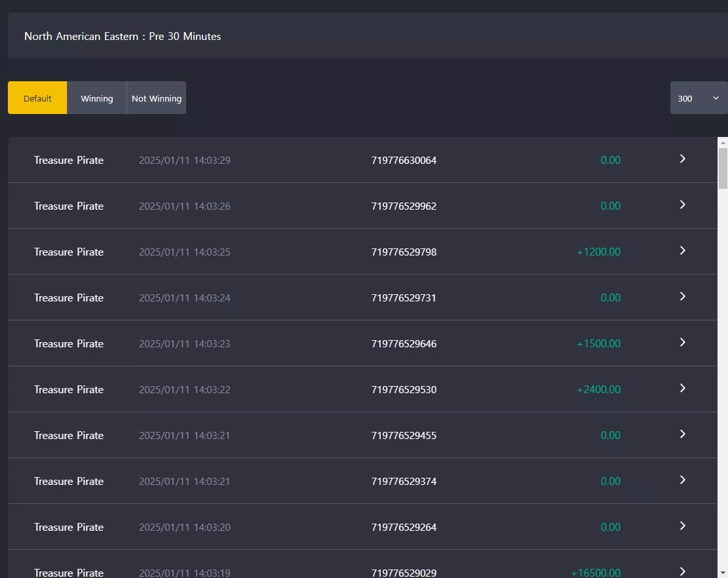This screenshot has height=578, width=728.
Task: Click the +1500.00 payout amount
Action: point(598,343)
